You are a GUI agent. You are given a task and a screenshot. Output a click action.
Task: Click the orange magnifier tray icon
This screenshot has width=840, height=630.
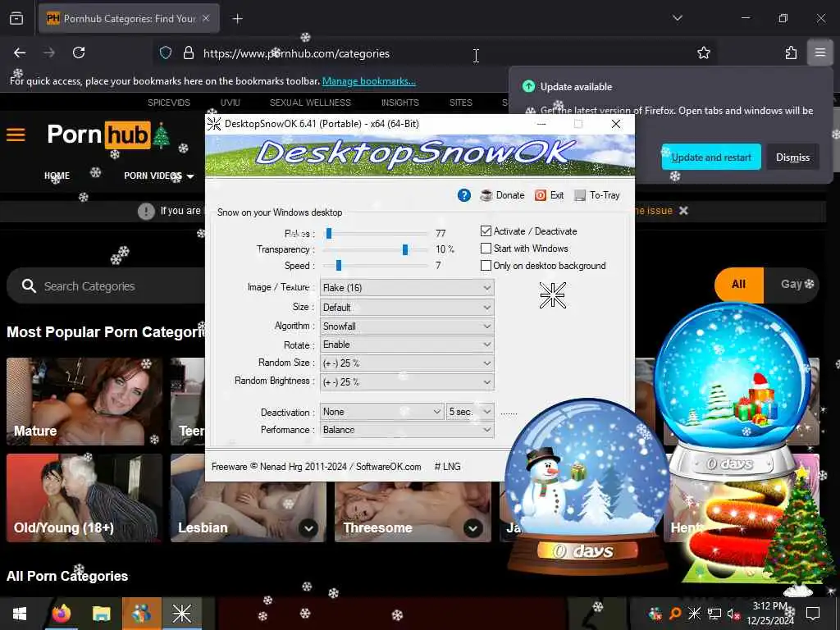(675, 614)
